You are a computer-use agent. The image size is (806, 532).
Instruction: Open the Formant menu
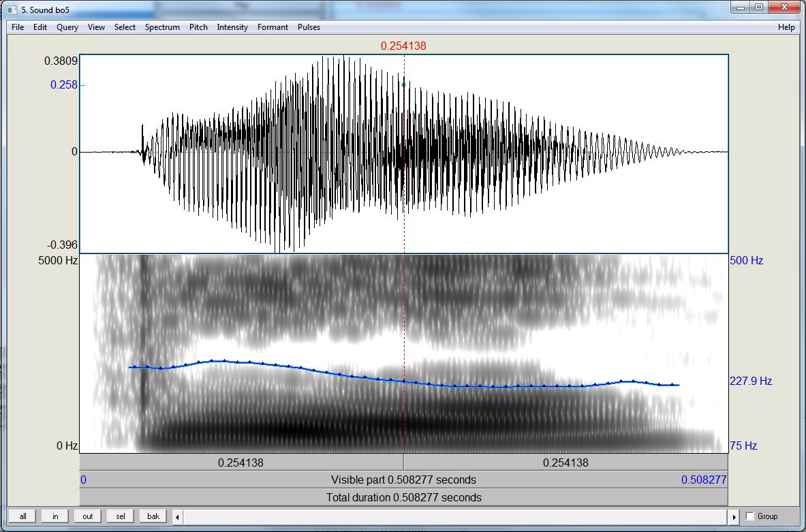(x=273, y=27)
